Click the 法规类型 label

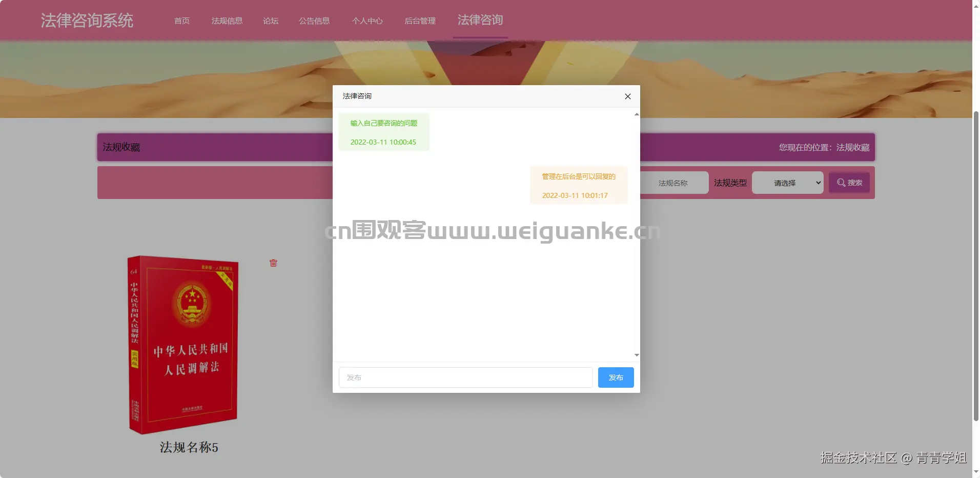click(x=730, y=183)
